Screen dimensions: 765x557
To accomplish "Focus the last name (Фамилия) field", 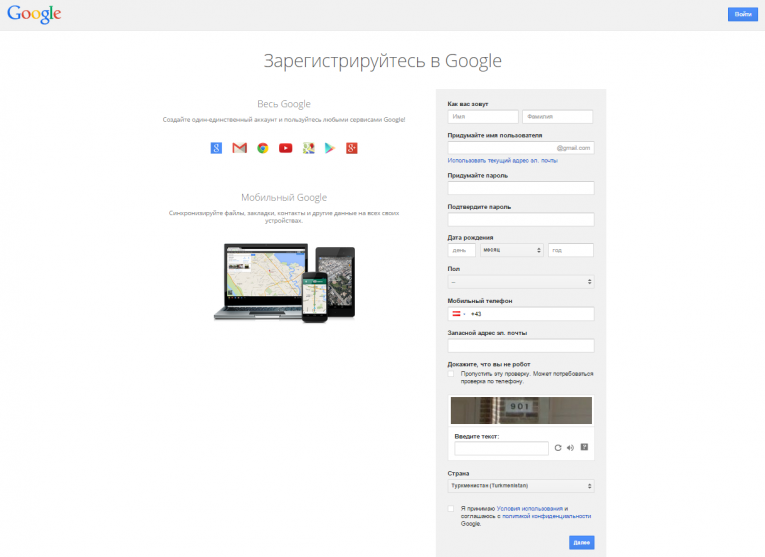I will point(558,117).
